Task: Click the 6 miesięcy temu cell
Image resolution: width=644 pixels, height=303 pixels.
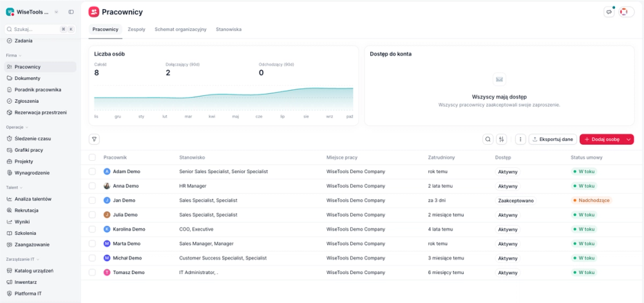Action: (446, 272)
